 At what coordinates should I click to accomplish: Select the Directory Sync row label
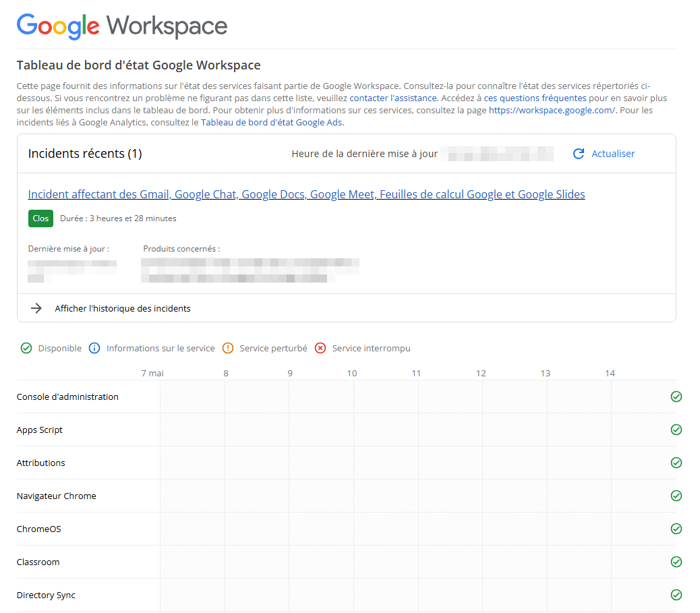[x=46, y=595]
